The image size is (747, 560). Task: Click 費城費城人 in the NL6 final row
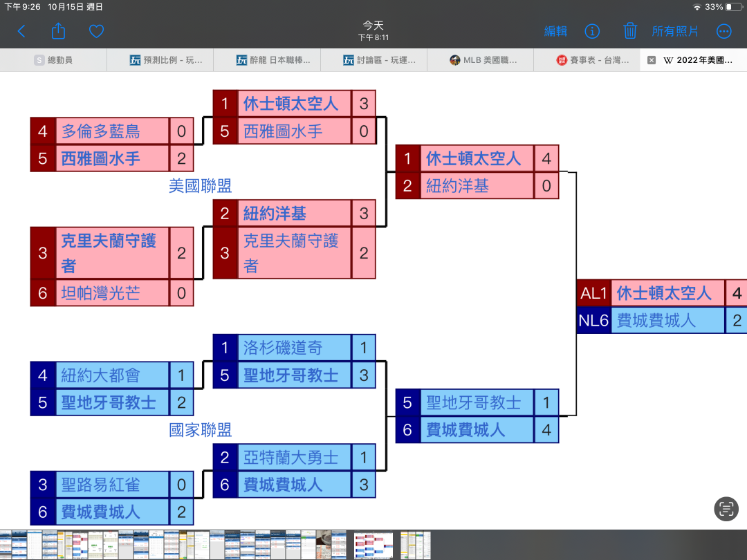[x=656, y=321]
